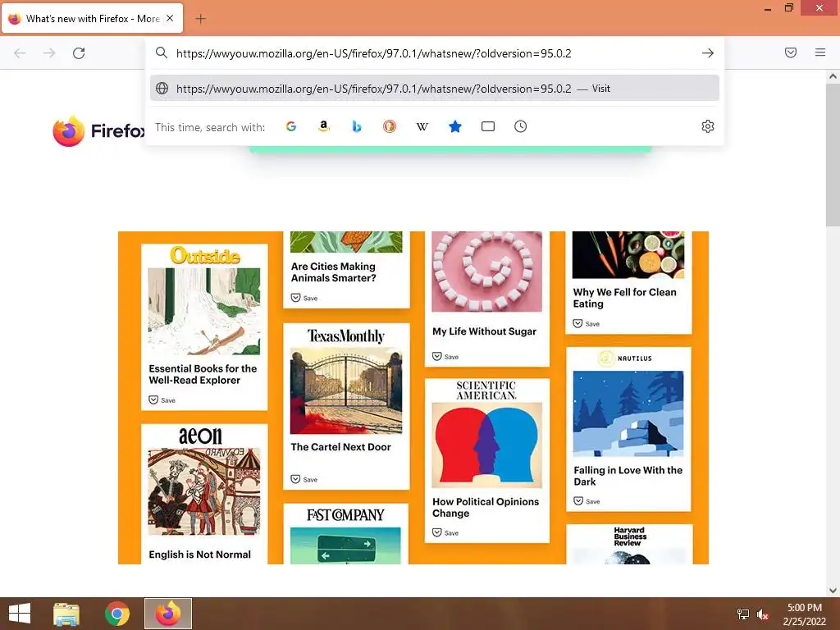
Task: Open the sugar cube spiral thumbnail
Action: tap(486, 271)
